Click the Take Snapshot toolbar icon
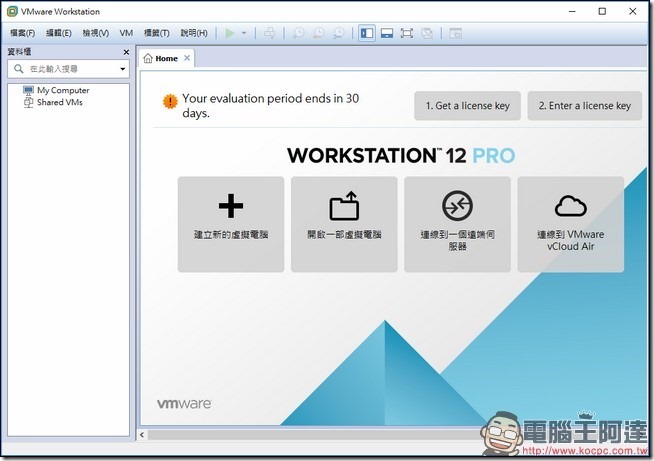This screenshot has width=654, height=461. pyautogui.click(x=298, y=33)
